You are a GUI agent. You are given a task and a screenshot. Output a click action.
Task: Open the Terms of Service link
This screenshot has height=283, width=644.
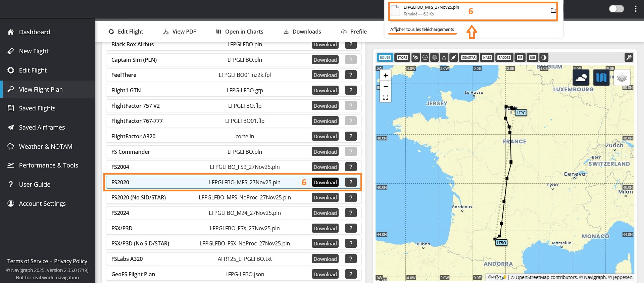point(28,261)
